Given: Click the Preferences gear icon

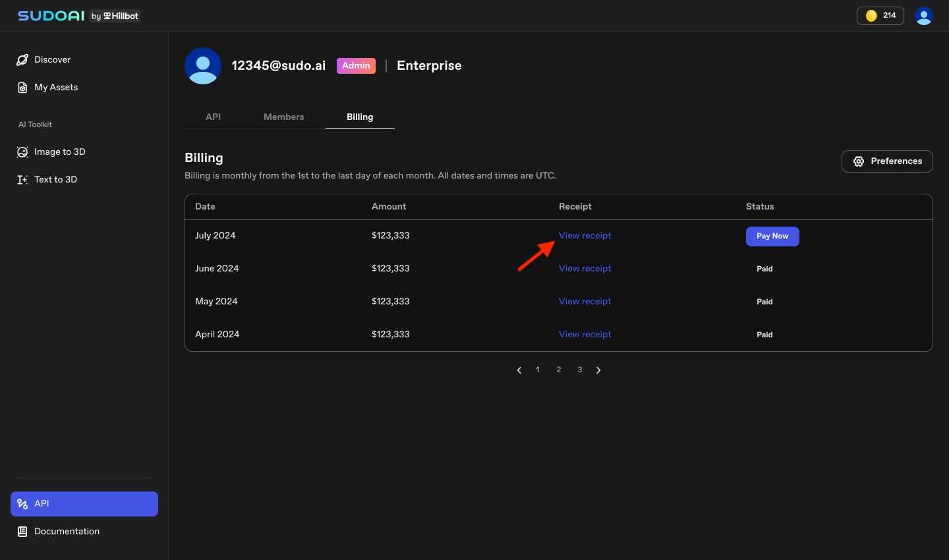Looking at the screenshot, I should [x=859, y=161].
